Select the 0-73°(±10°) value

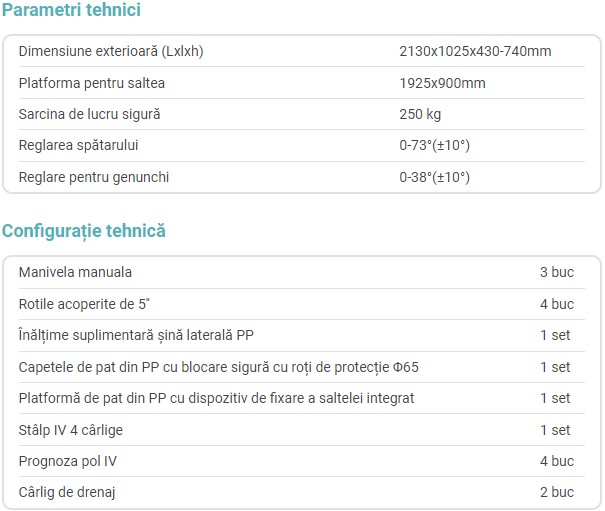(434, 146)
